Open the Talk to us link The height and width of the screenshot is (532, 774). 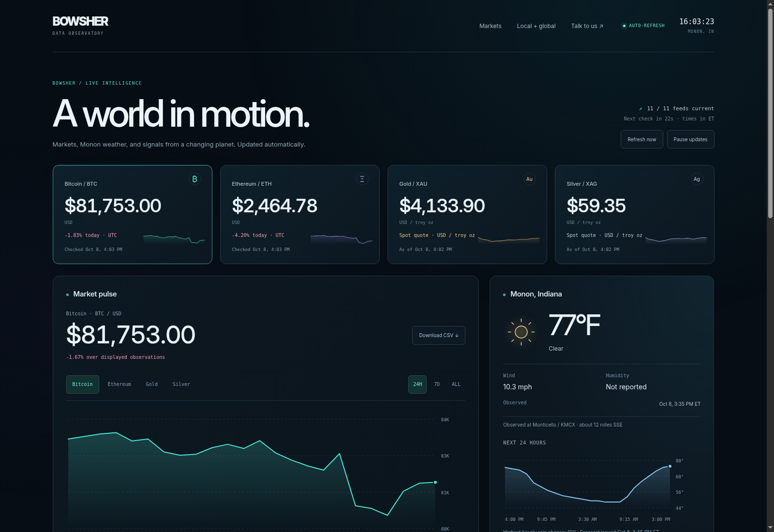tap(587, 26)
